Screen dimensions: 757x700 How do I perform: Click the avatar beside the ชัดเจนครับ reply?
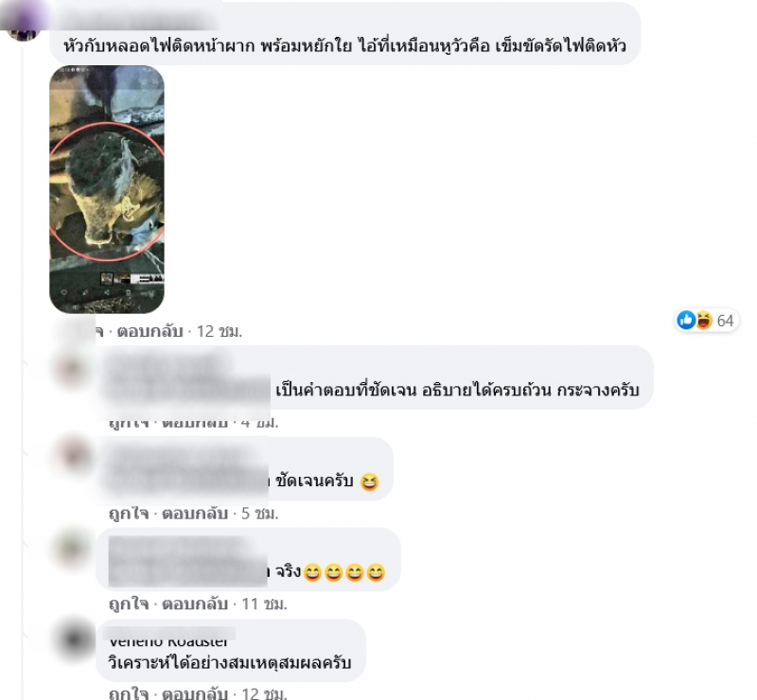click(73, 455)
